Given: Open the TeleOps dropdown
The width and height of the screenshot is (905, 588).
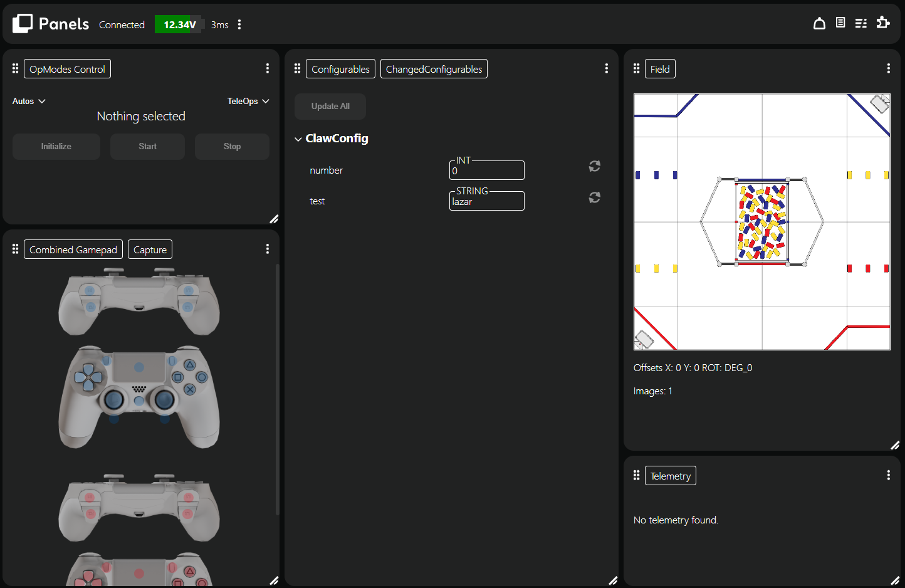Looking at the screenshot, I should [x=248, y=101].
